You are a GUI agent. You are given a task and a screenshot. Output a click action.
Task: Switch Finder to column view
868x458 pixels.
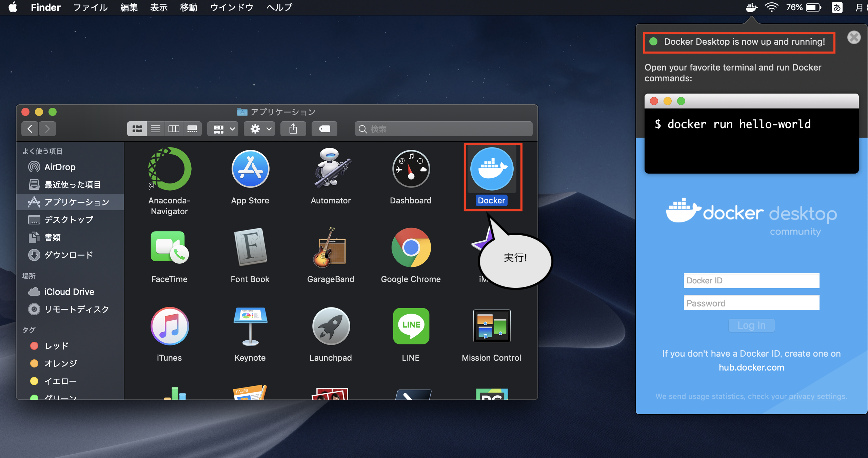coord(174,129)
